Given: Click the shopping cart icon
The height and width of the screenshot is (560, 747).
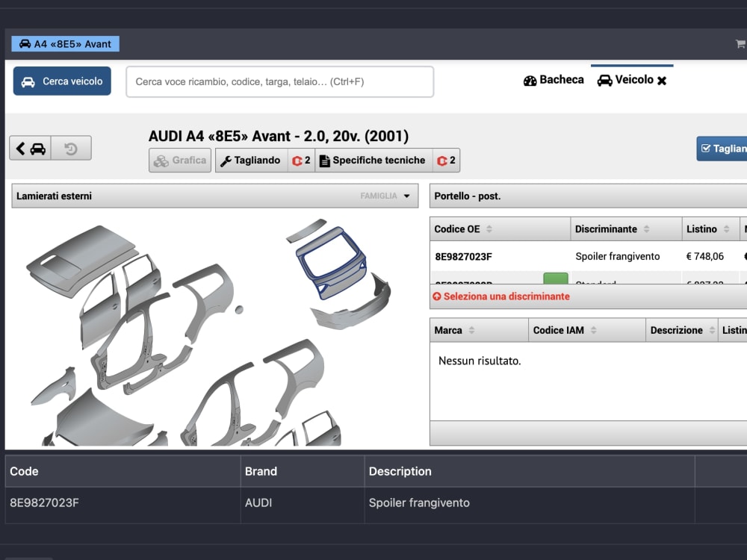Looking at the screenshot, I should click(740, 44).
